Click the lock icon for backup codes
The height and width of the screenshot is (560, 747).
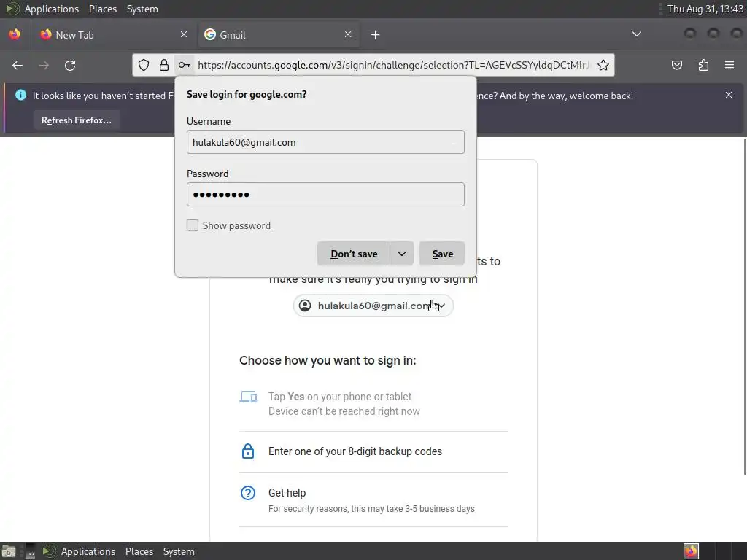coord(248,451)
